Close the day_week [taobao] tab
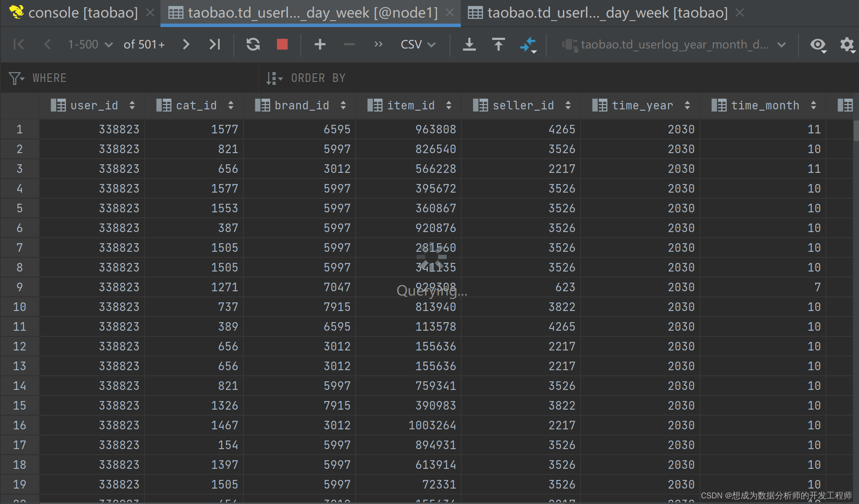 [739, 13]
